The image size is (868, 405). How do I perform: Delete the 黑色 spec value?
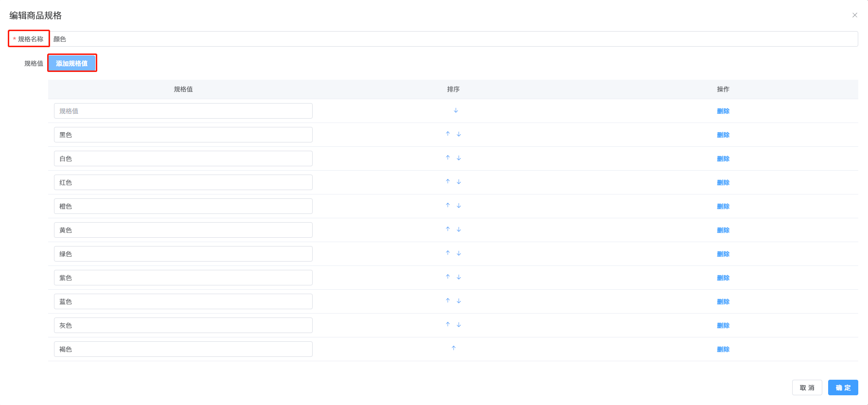click(723, 135)
